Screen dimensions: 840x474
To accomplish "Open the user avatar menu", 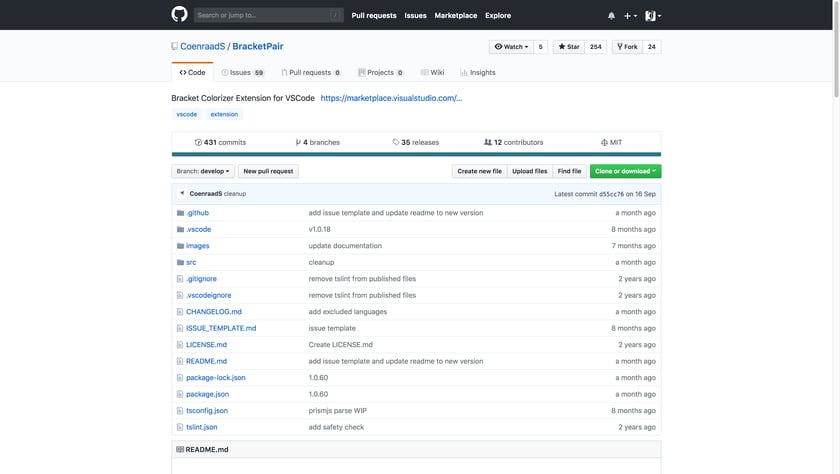I will pyautogui.click(x=652, y=16).
